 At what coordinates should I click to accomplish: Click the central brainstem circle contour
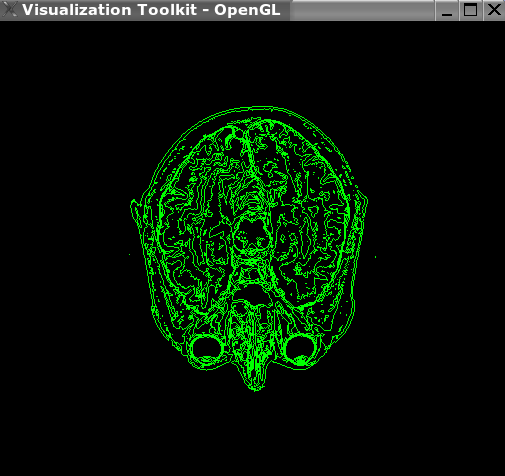[252, 235]
